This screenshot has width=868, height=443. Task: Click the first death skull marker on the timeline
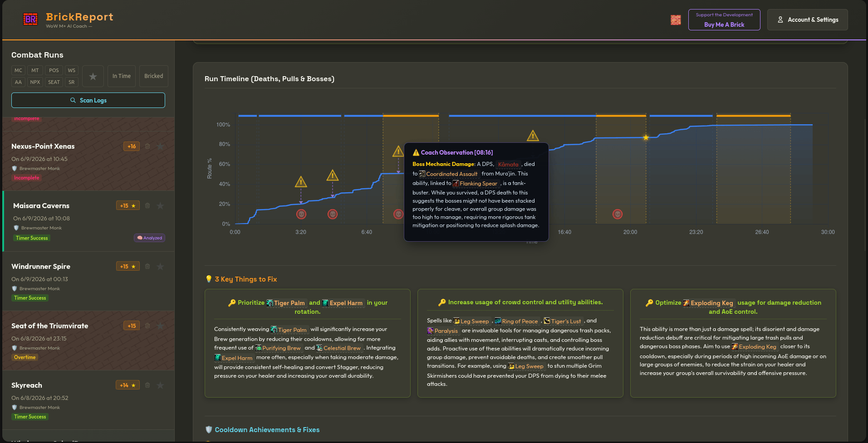click(301, 214)
